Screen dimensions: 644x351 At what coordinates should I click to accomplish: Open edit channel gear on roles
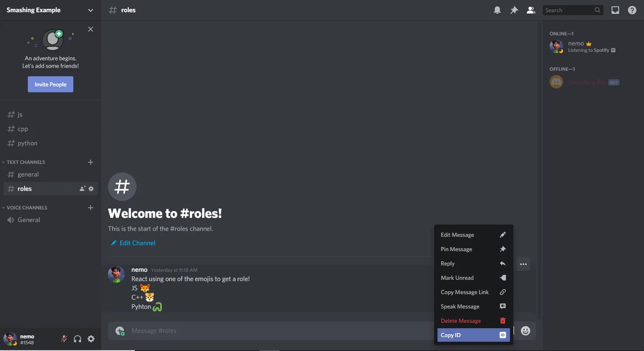coord(91,189)
